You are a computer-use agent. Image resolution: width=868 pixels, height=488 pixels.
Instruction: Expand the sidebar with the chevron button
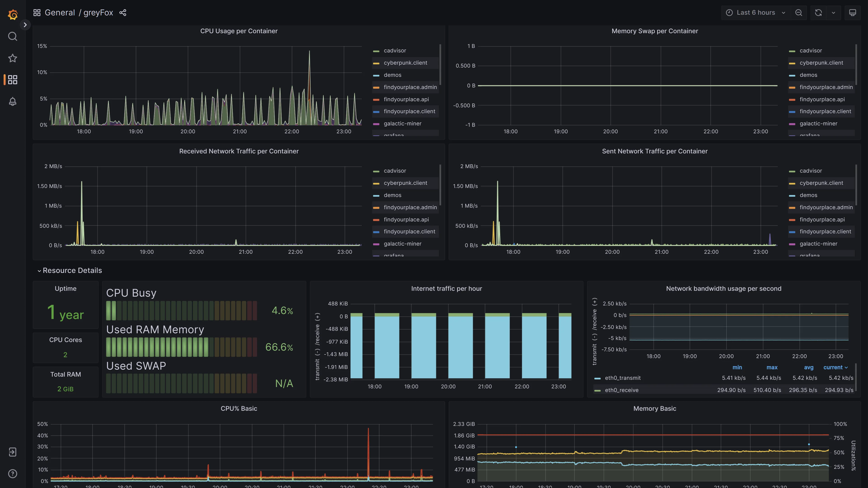pyautogui.click(x=25, y=25)
